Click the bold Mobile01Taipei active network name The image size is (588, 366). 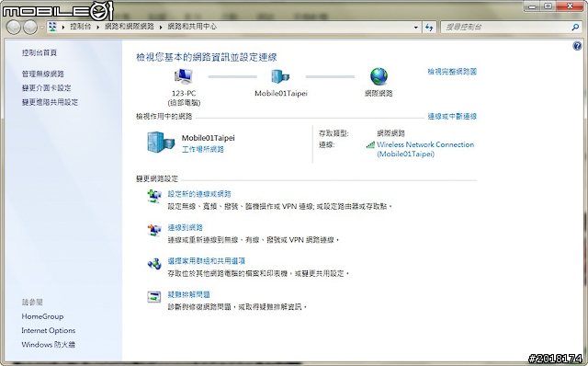tap(209, 138)
